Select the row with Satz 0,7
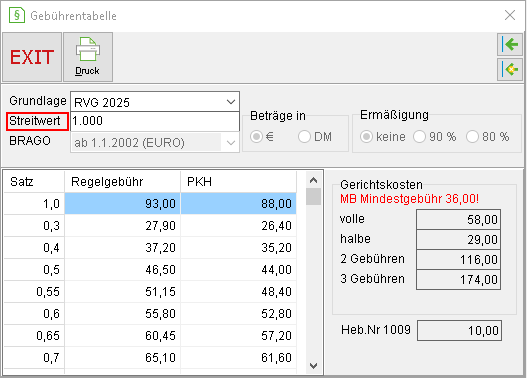 150,358
